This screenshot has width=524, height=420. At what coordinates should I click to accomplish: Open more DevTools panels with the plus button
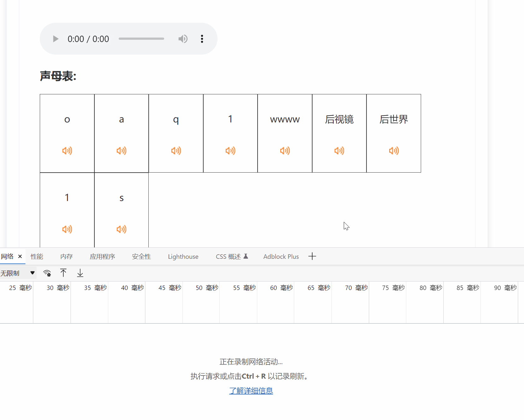click(312, 256)
